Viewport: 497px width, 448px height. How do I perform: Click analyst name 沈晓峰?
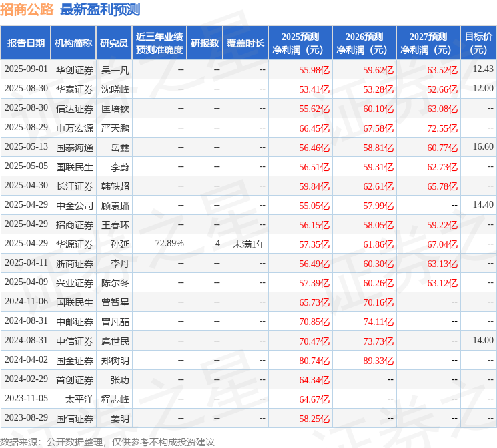(x=115, y=89)
